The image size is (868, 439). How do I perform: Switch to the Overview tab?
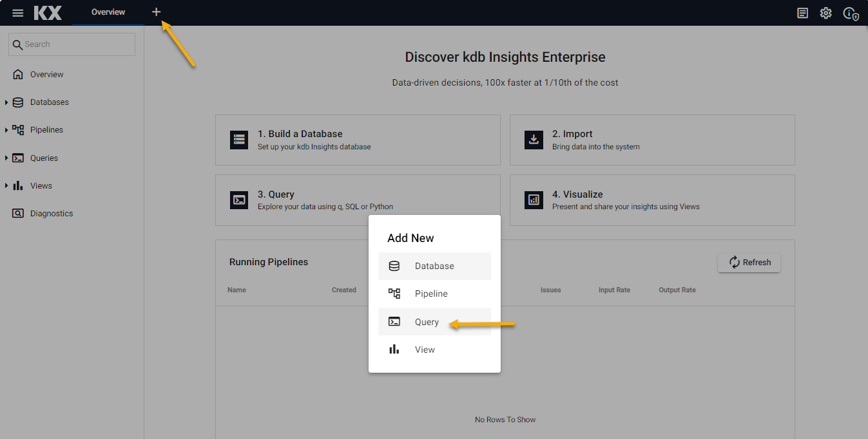coord(108,12)
